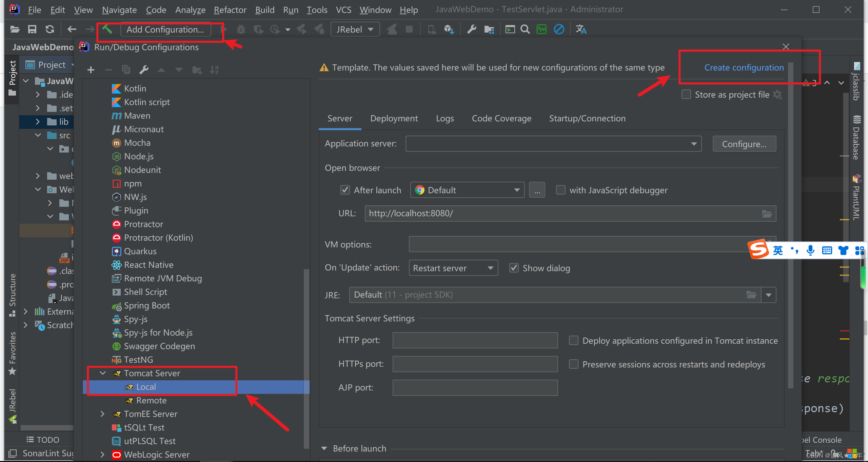Click the folder icon in URL field
This screenshot has height=462, width=868.
pos(767,214)
